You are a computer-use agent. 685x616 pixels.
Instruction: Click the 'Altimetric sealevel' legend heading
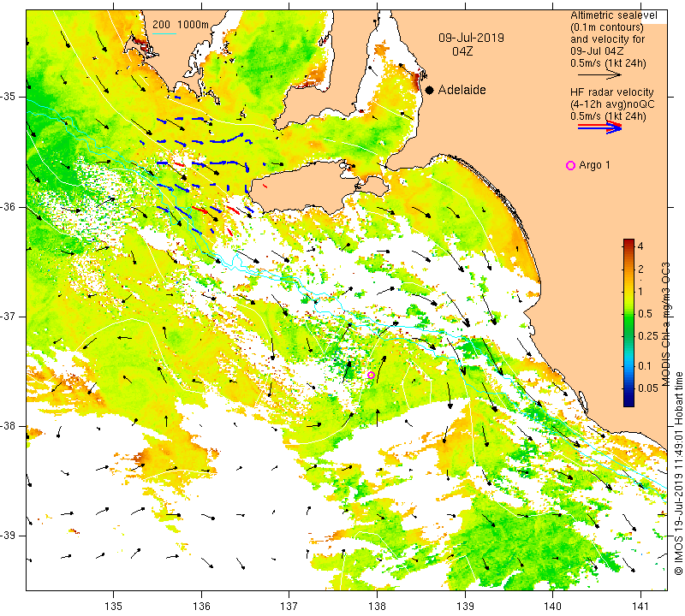[613, 15]
